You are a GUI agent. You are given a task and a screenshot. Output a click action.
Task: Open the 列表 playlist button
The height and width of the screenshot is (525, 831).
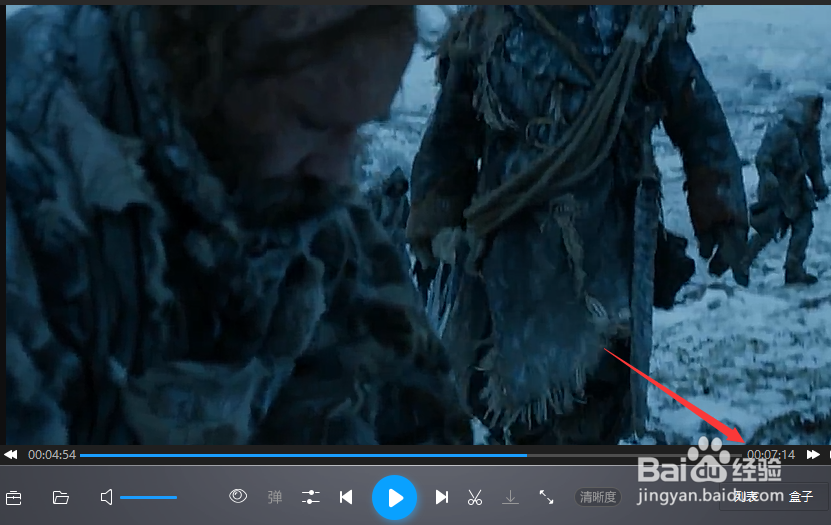pyautogui.click(x=746, y=496)
